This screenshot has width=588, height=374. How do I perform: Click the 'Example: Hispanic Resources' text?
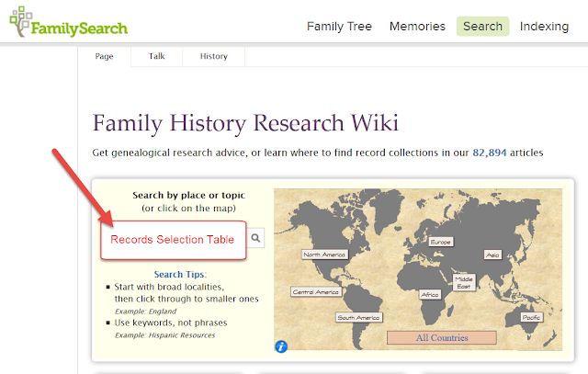tap(165, 335)
